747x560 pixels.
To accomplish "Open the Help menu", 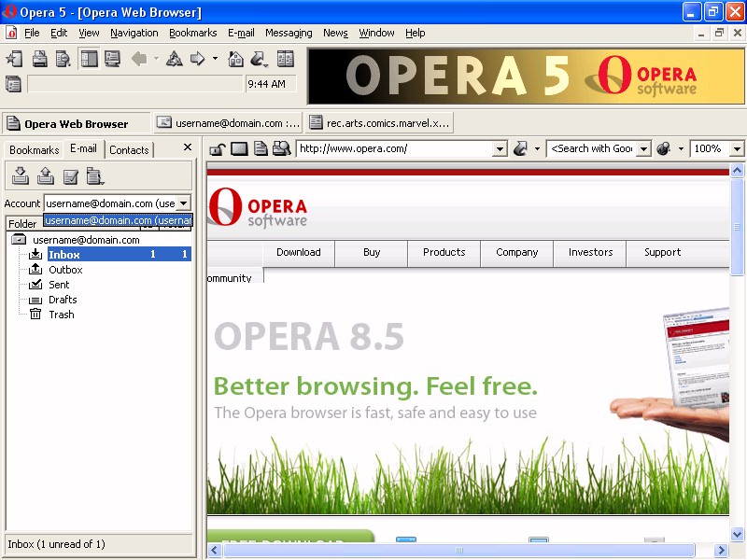I will [416, 33].
